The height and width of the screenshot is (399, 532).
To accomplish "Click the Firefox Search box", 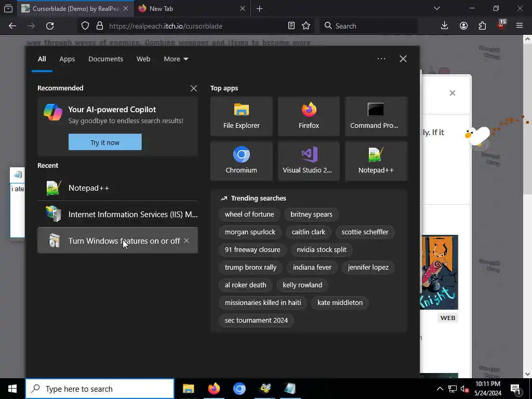I will [368, 26].
